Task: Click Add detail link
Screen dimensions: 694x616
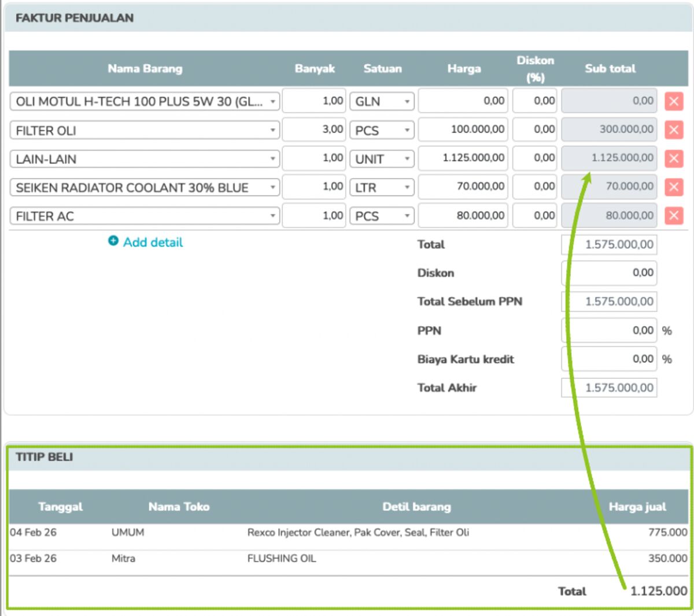Action: (x=153, y=242)
